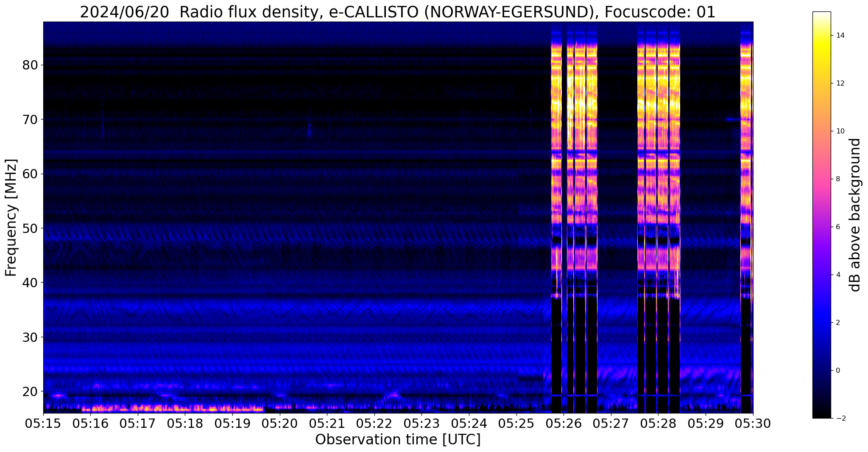868x452 pixels.
Task: Click the colorbar tick value 6
Action: click(x=837, y=227)
